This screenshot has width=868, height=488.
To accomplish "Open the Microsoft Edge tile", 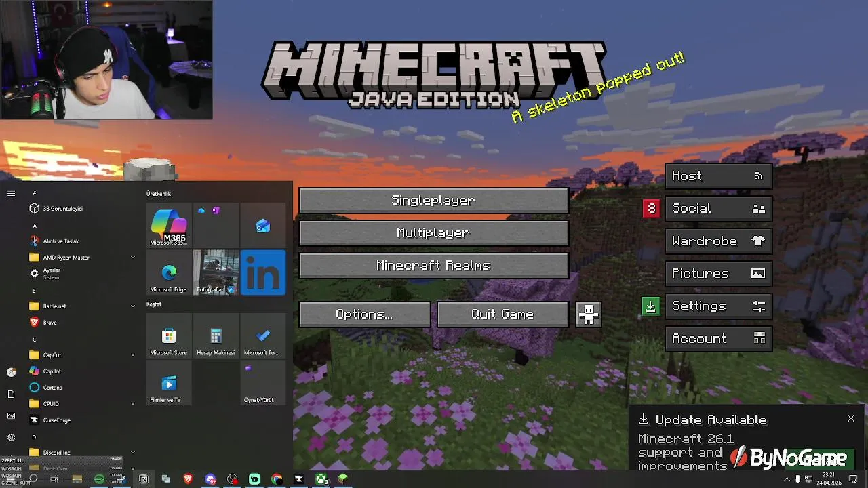I will click(x=169, y=272).
